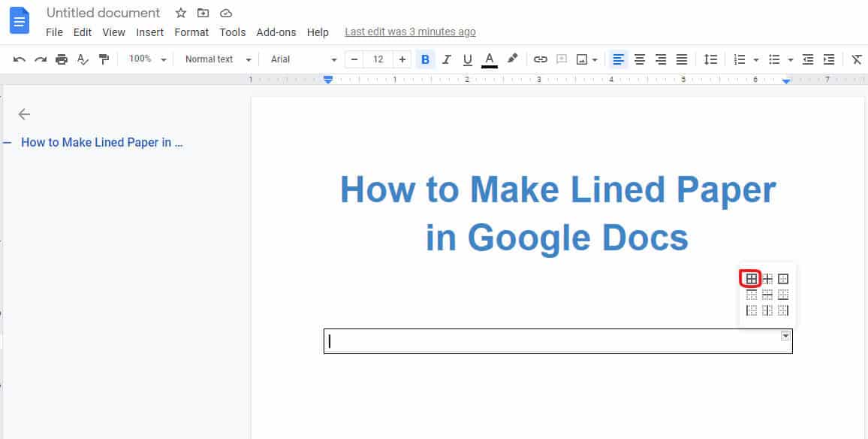Open the zoom level dropdown
This screenshot has height=439, width=868.
147,59
